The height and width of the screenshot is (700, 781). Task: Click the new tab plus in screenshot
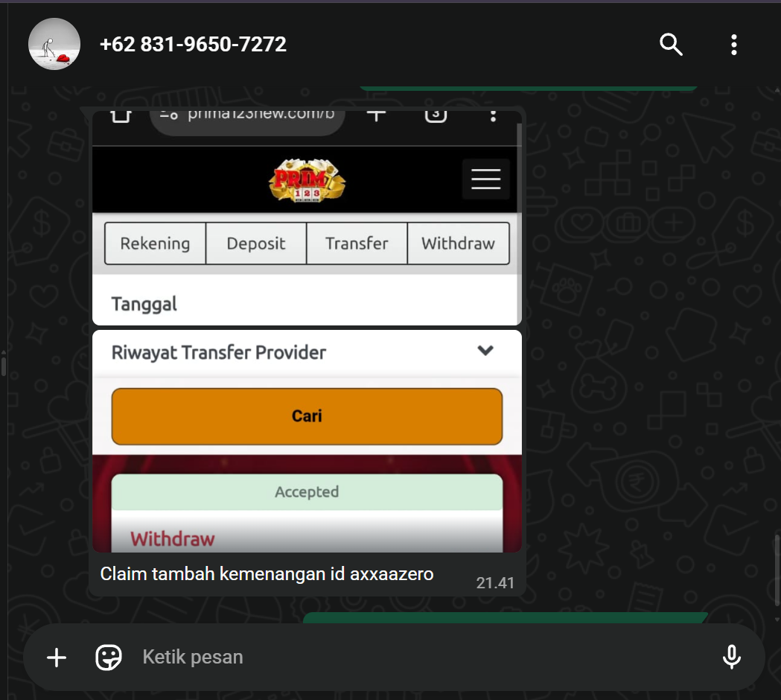(x=376, y=115)
